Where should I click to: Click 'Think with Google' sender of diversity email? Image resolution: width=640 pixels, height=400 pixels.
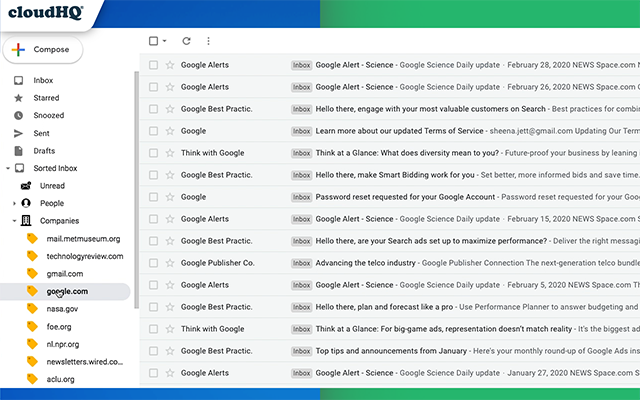pos(212,153)
